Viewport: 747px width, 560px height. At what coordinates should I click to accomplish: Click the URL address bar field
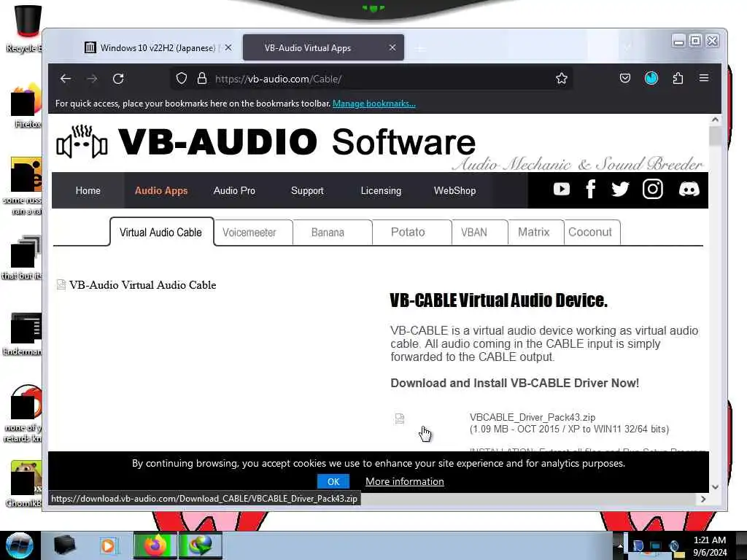(371, 79)
